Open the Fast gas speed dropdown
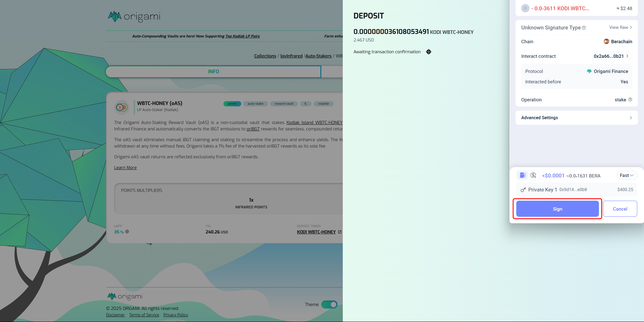 tap(627, 175)
